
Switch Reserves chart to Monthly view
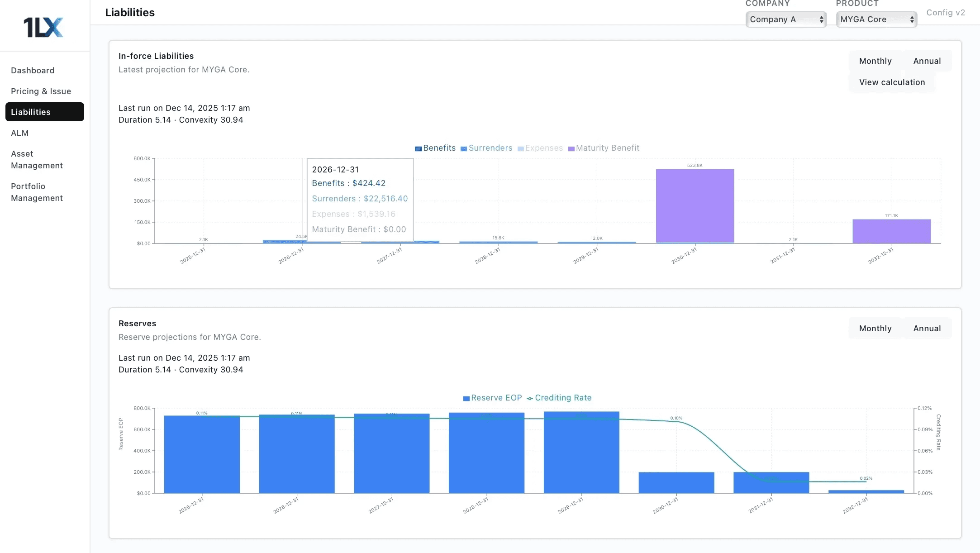875,328
